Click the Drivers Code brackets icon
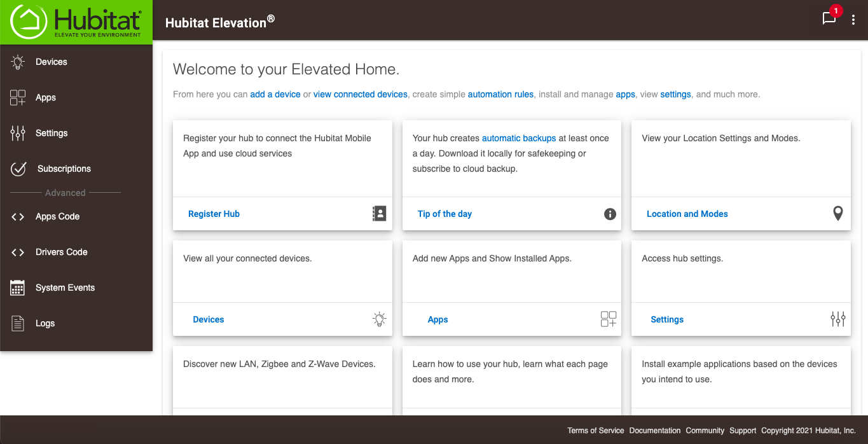868x444 pixels. pos(18,253)
